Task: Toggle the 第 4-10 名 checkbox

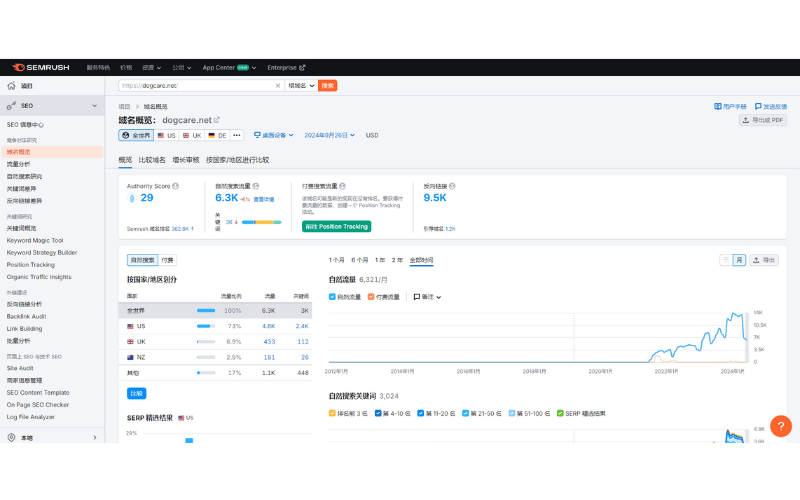Action: coord(378,413)
